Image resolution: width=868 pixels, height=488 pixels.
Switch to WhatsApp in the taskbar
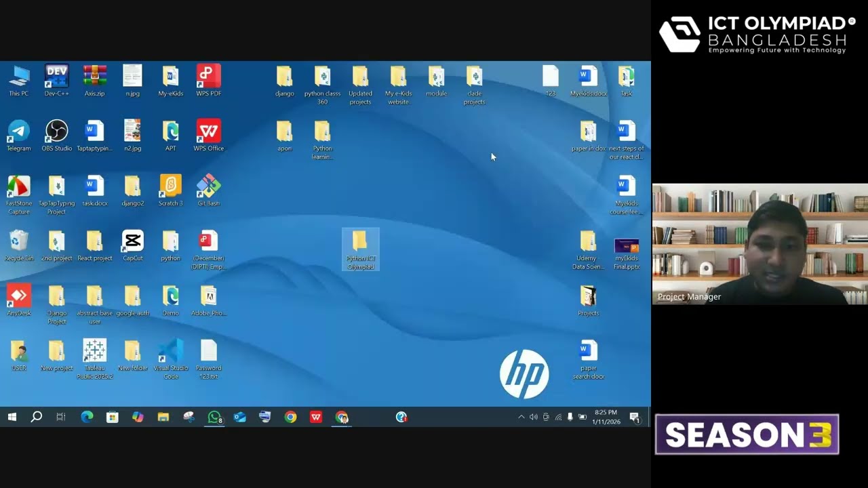[214, 417]
